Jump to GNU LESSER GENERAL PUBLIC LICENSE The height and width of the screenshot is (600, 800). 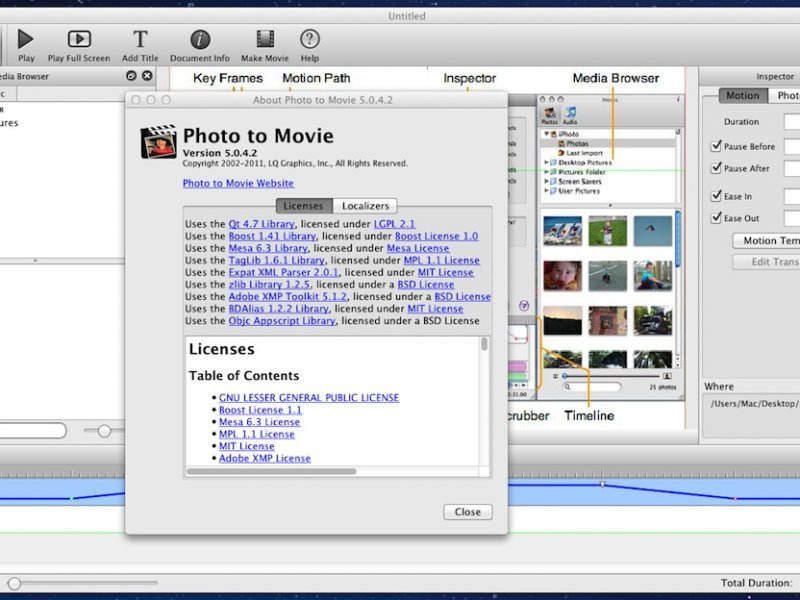pos(309,398)
